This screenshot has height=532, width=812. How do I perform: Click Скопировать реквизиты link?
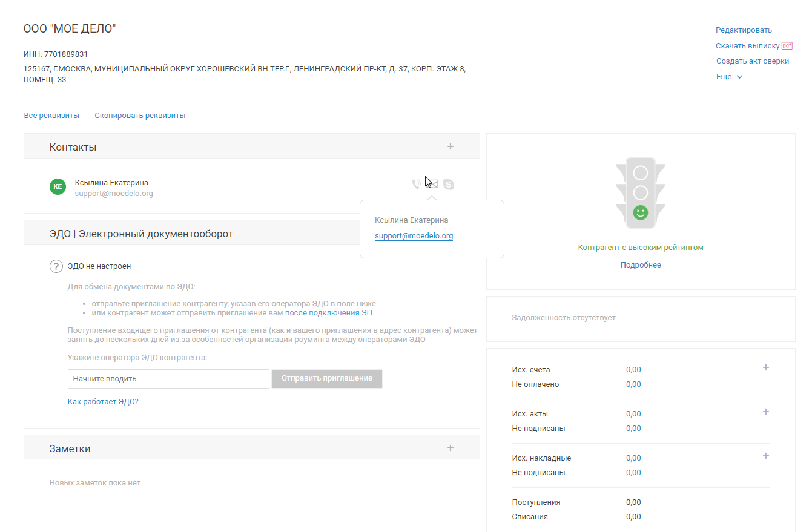click(x=140, y=116)
